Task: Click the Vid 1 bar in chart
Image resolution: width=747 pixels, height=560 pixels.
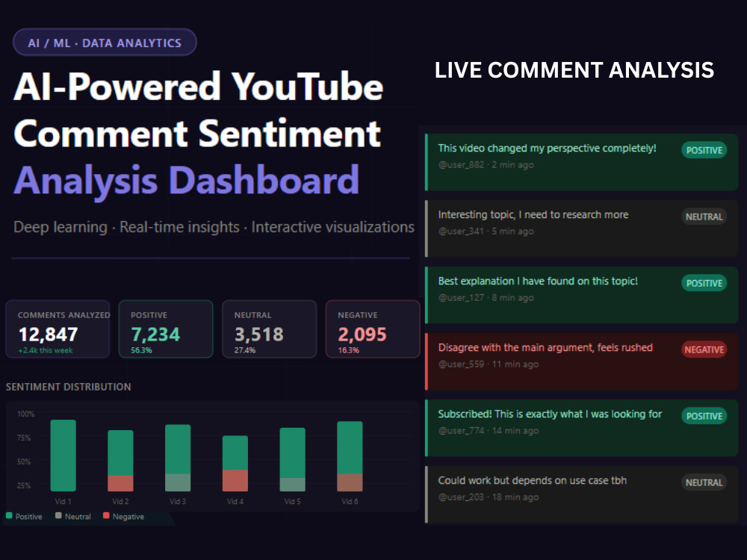Action: coord(63,455)
